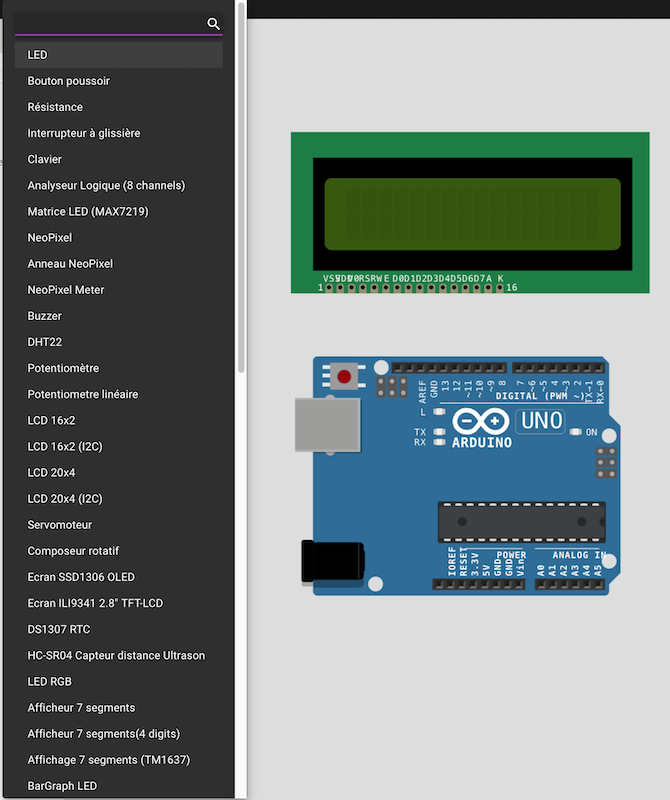Viewport: 670px width, 800px height.
Task: Pick Interrupteur à glissière
Action: click(x=118, y=133)
